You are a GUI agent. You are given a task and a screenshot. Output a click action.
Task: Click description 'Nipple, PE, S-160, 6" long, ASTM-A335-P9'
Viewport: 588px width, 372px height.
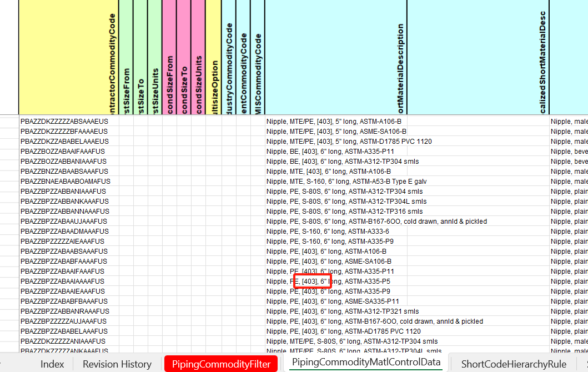[330, 242]
